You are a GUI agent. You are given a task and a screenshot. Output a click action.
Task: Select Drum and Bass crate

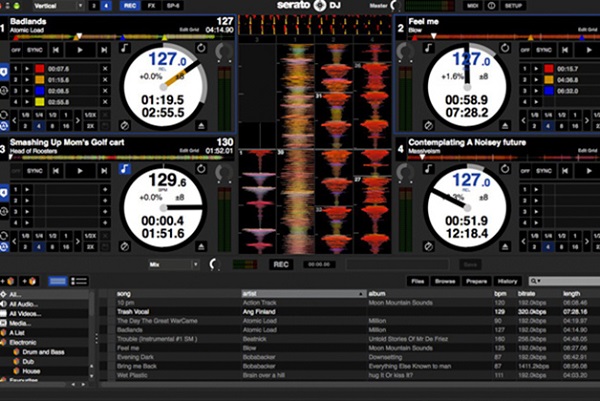(43, 352)
